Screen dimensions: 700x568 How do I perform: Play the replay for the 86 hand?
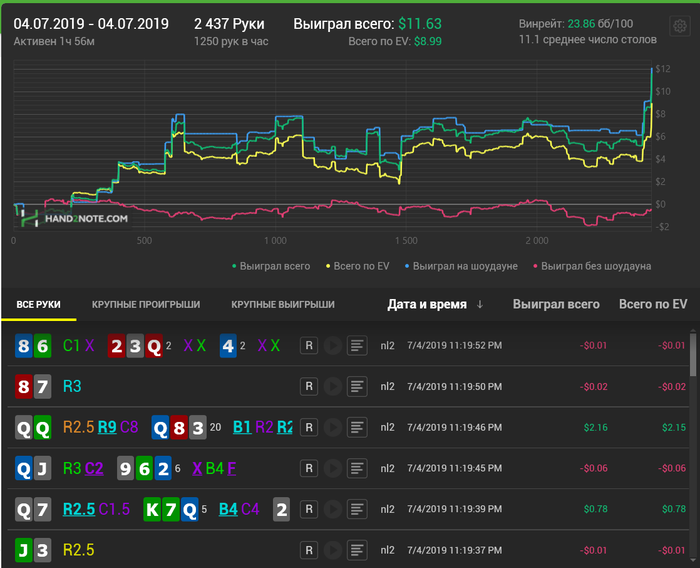click(x=333, y=346)
